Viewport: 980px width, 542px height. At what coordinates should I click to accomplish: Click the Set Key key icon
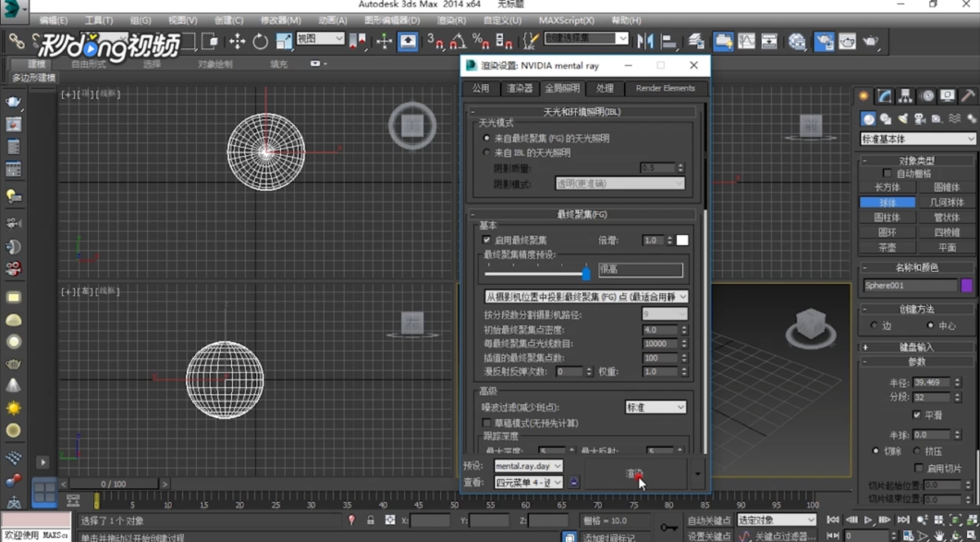[x=668, y=527]
